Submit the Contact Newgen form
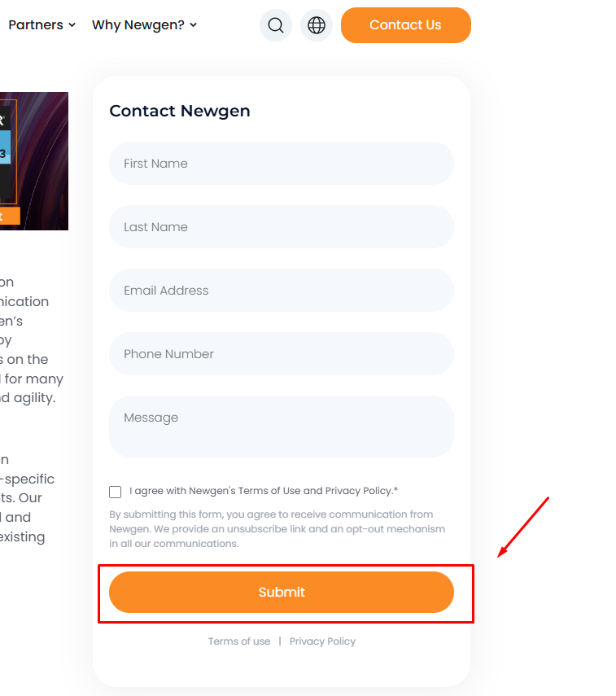The image size is (616, 696). 282,592
